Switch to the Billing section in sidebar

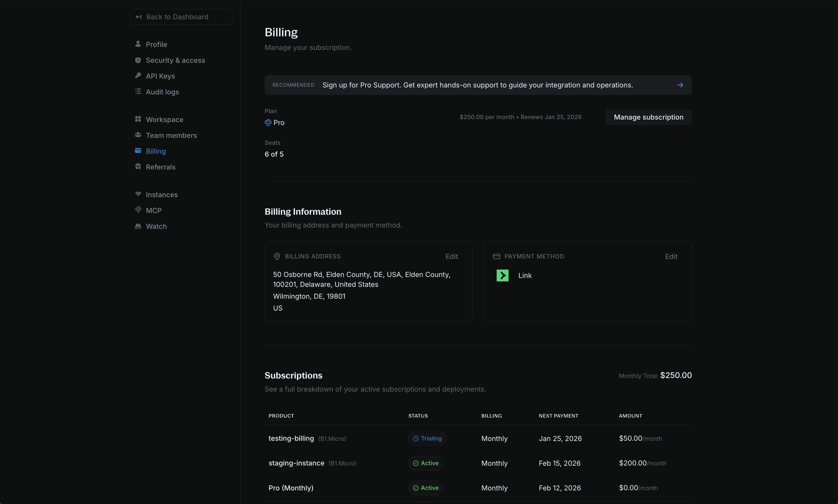pos(156,151)
